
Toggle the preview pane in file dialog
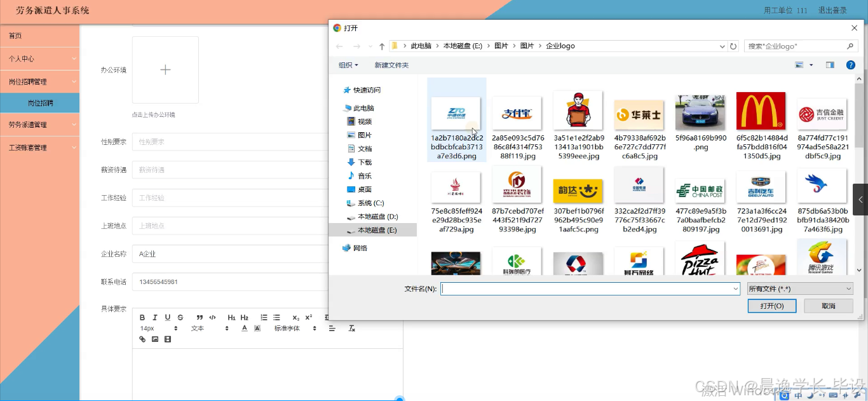(x=830, y=65)
